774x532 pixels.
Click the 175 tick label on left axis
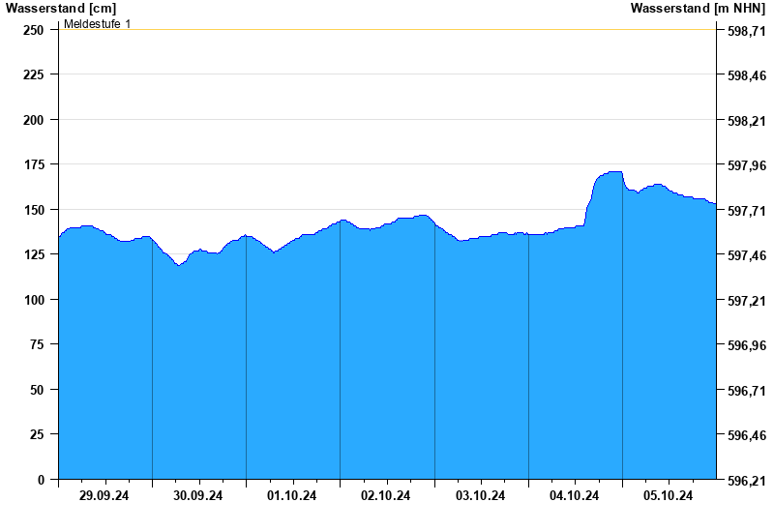click(x=34, y=165)
